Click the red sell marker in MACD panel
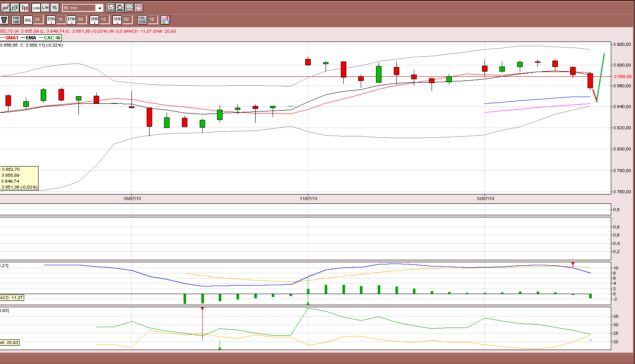This screenshot has width=635, height=364. [x=573, y=264]
